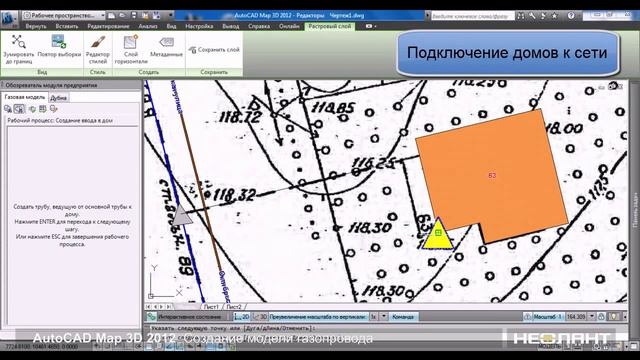
Task: Open the AutoCAD application menu button
Action: pos(9,19)
